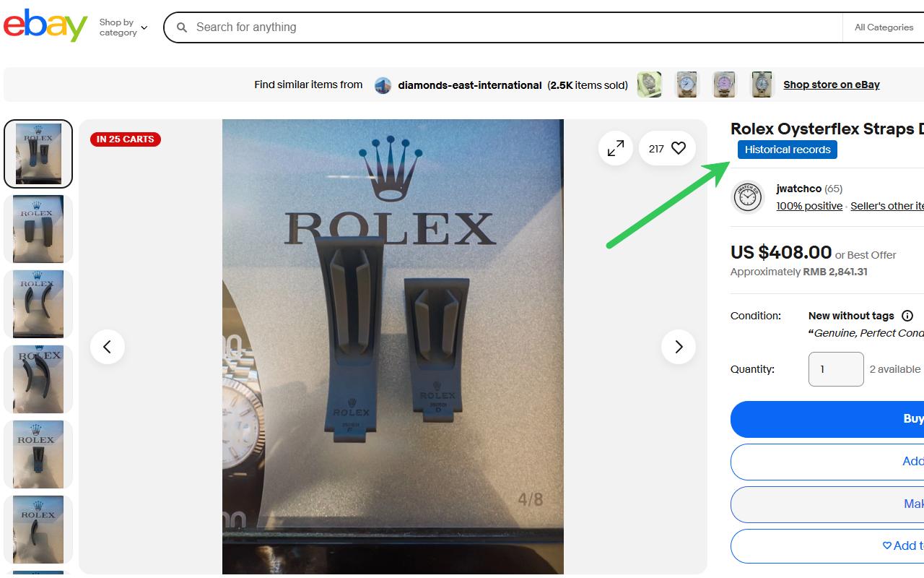
Task: Click the main Rolex strap image
Action: coord(393,347)
